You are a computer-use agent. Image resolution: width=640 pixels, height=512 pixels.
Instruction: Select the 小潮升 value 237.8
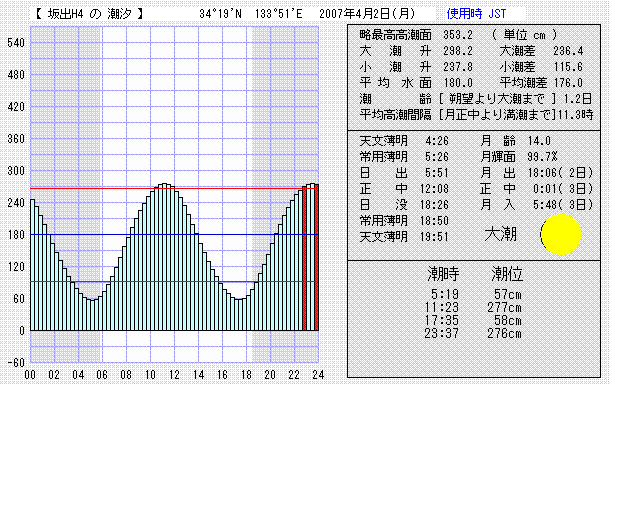[x=458, y=67]
